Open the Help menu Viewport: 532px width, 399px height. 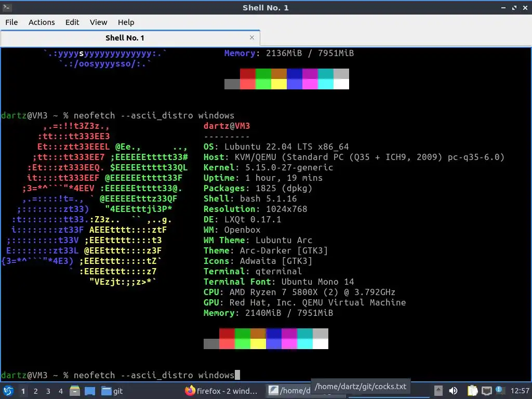[x=126, y=22]
